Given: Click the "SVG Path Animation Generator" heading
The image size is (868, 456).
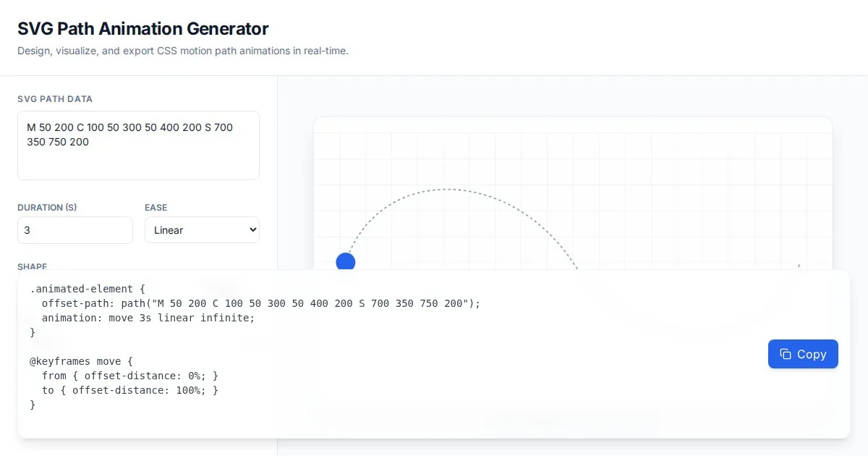Looking at the screenshot, I should pyautogui.click(x=143, y=29).
